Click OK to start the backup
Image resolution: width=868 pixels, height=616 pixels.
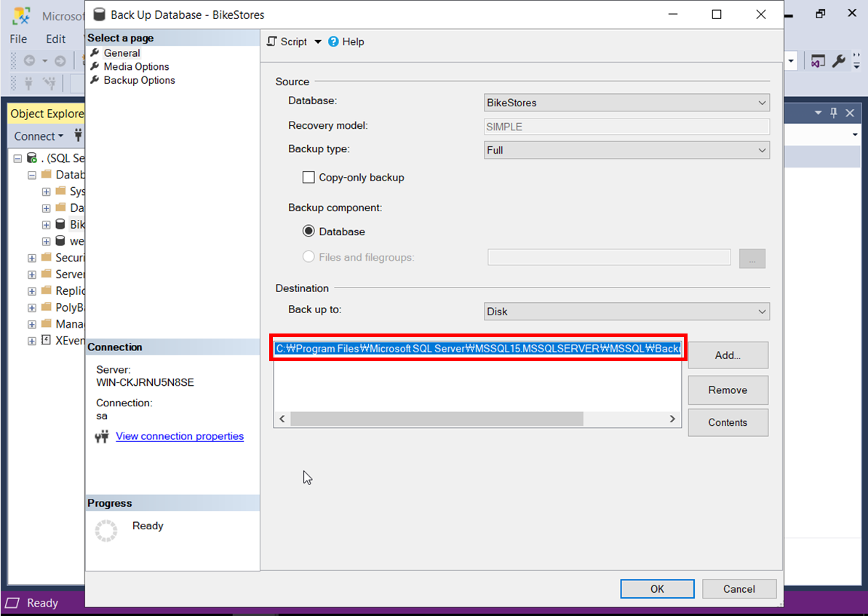pos(657,589)
